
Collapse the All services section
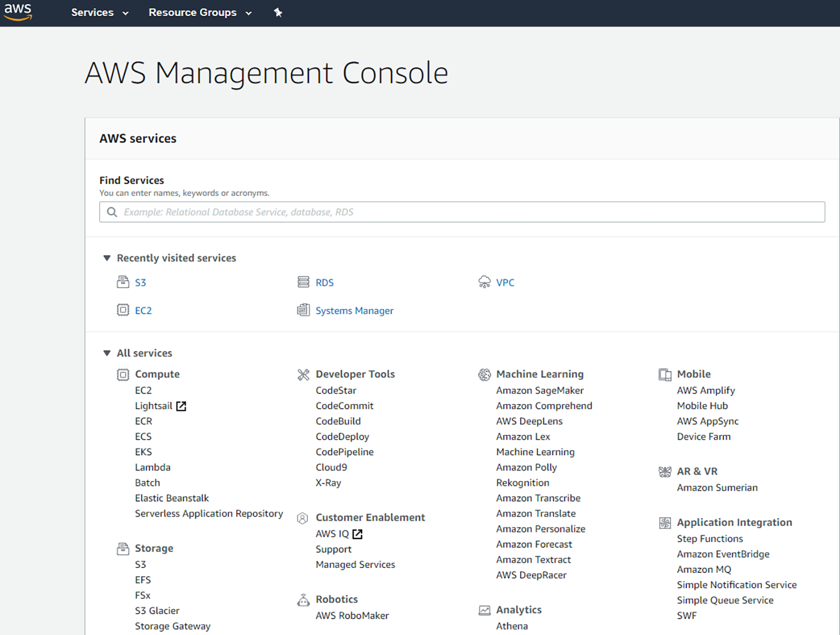click(x=107, y=353)
